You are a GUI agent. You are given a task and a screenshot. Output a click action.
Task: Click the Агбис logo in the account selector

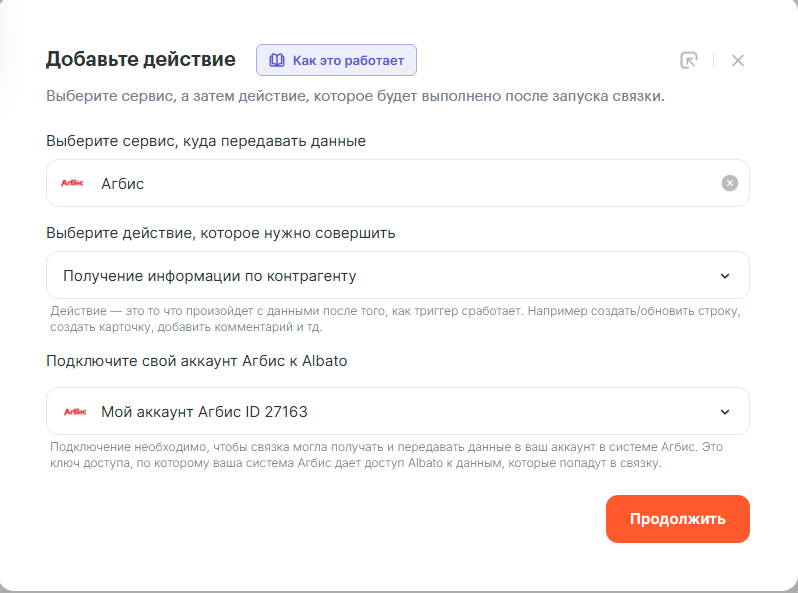(73, 411)
